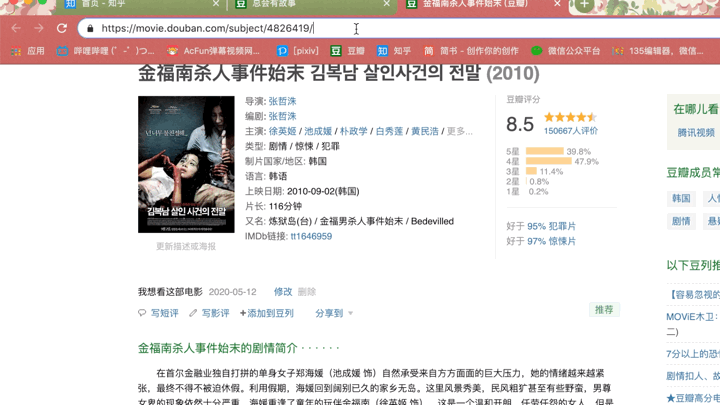Close the 总会有故事 tab
This screenshot has width=720, height=405.
tap(387, 4)
